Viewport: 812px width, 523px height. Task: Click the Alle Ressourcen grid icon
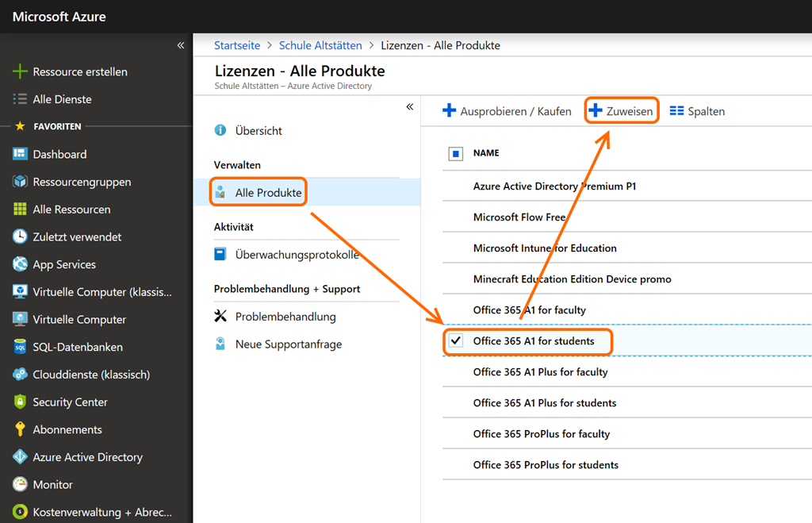coord(20,210)
